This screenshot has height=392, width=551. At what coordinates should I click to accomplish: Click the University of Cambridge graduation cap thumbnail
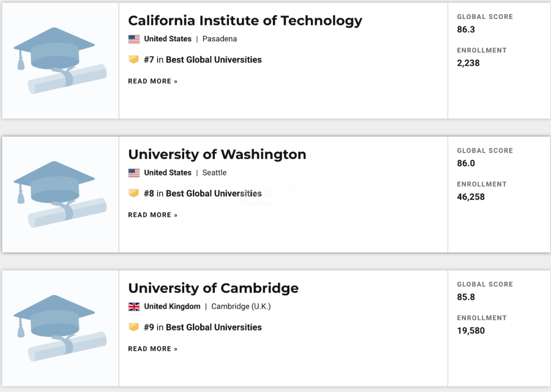tap(60, 328)
